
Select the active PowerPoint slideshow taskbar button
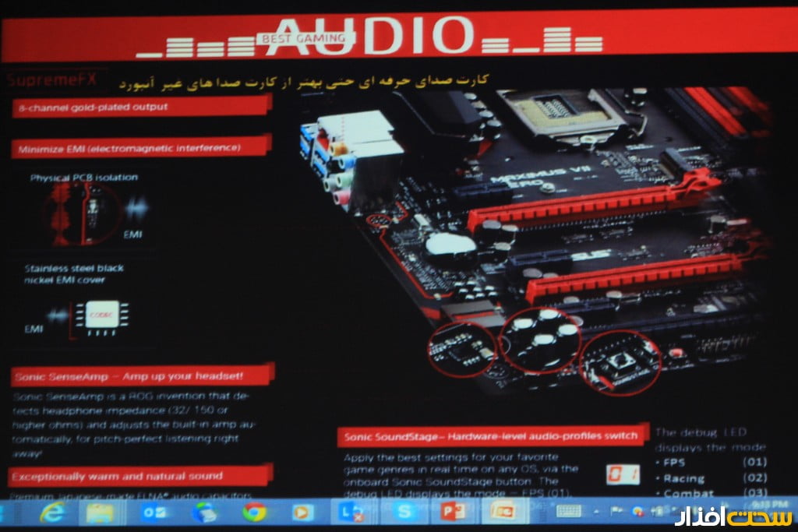pyautogui.click(x=503, y=513)
